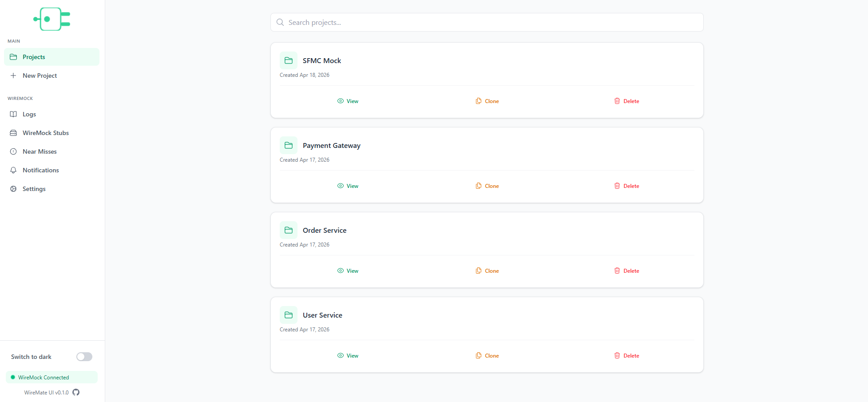Click the SFMC Mock folder icon
Image resolution: width=868 pixels, height=402 pixels.
pyautogui.click(x=289, y=60)
